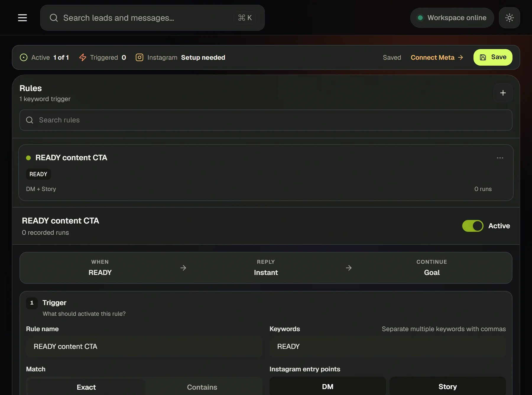Image resolution: width=532 pixels, height=395 pixels.
Task: Edit the Rule name field
Action: pos(144,347)
